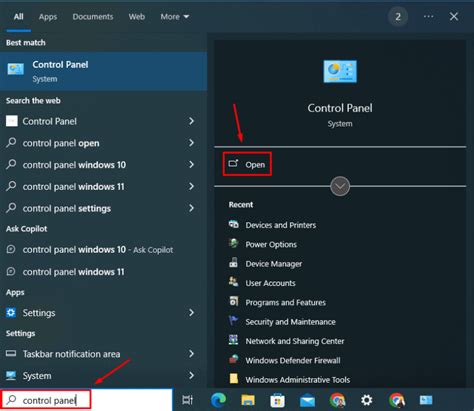This screenshot has width=474, height=411.
Task: Open the Taskbar notification area setting
Action: click(x=103, y=354)
